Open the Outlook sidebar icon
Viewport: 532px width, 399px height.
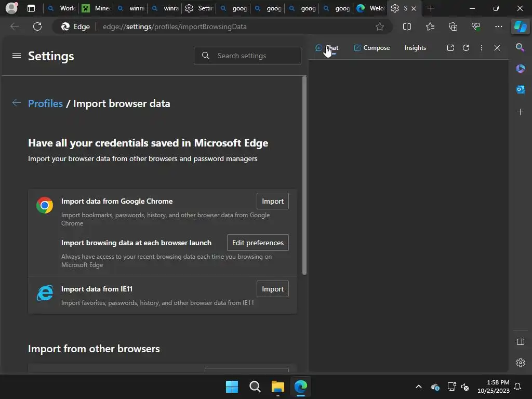coord(520,89)
